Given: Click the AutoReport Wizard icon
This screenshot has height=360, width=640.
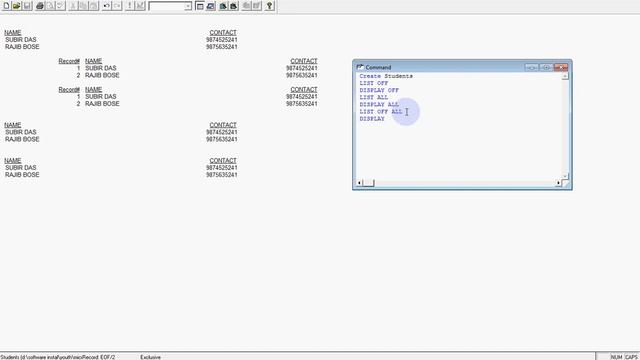Looking at the screenshot, I should point(257,6).
